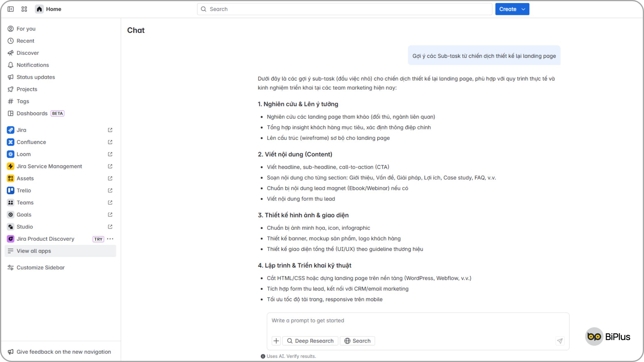Image resolution: width=644 pixels, height=362 pixels.
Task: Click the Confluence app icon
Action: click(x=11, y=142)
